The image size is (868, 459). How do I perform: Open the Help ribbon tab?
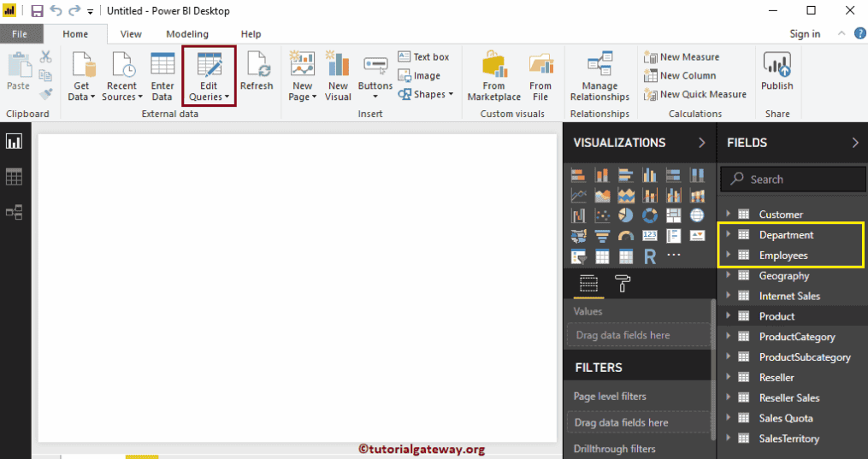click(x=251, y=34)
